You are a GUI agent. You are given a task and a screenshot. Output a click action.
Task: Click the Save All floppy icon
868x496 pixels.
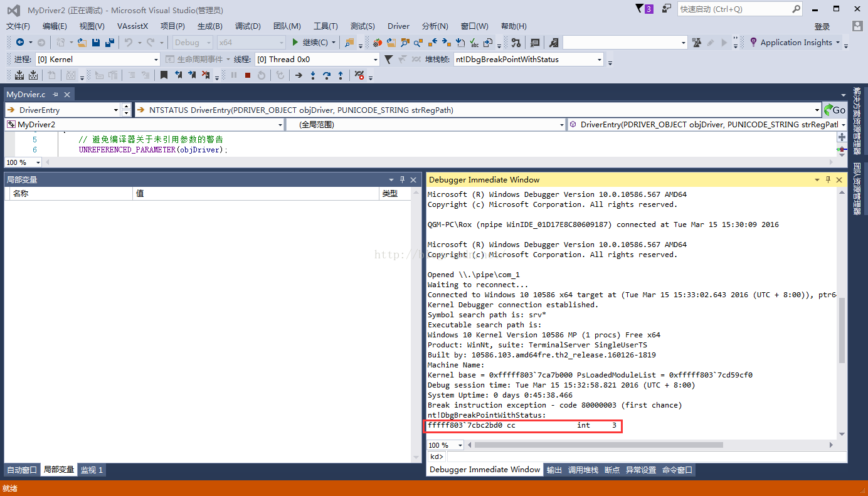(110, 43)
